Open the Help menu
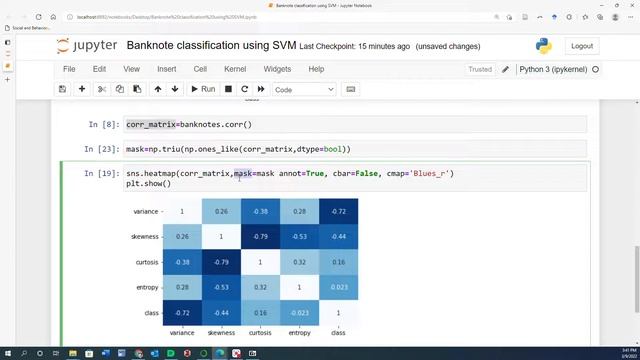The image size is (640, 360). point(316,69)
